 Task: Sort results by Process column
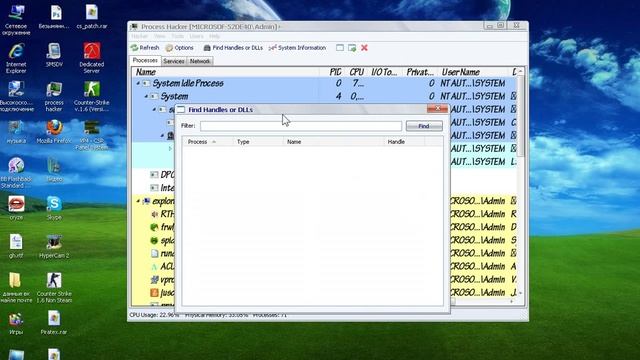tap(207, 142)
